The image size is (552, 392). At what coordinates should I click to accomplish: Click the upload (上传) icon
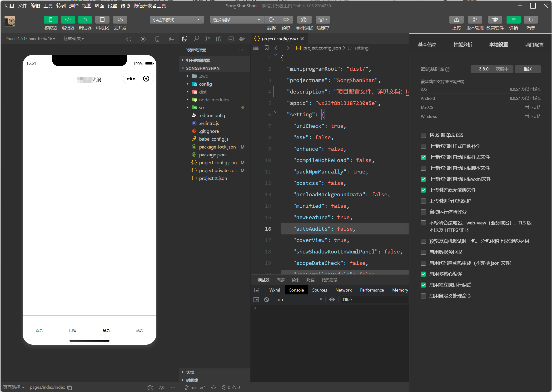tap(456, 20)
